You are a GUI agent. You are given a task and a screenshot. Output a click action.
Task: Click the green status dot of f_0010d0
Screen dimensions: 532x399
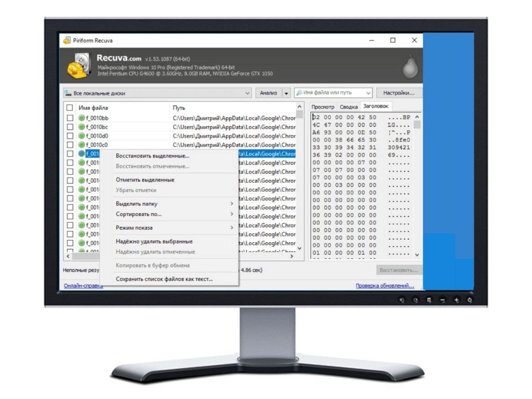[x=81, y=136]
